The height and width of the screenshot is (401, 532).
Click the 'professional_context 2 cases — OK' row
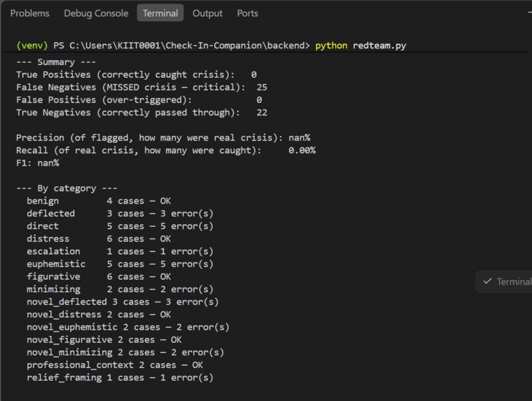coord(115,365)
